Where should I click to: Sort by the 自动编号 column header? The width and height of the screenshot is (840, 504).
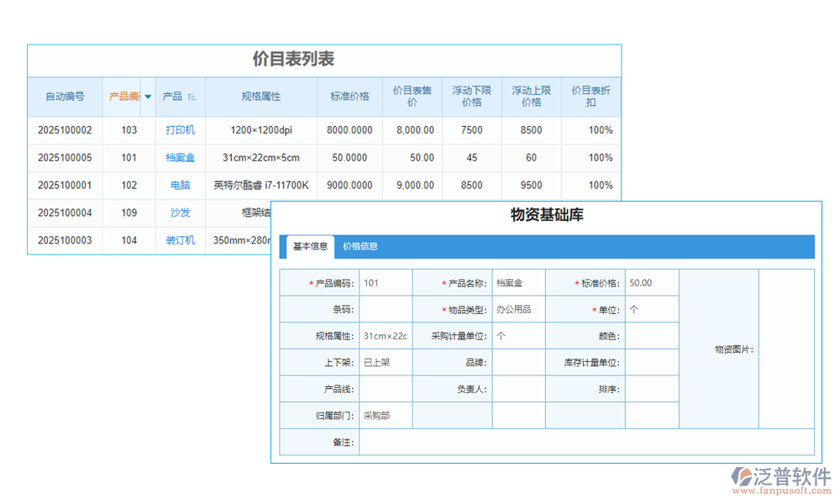coord(65,97)
